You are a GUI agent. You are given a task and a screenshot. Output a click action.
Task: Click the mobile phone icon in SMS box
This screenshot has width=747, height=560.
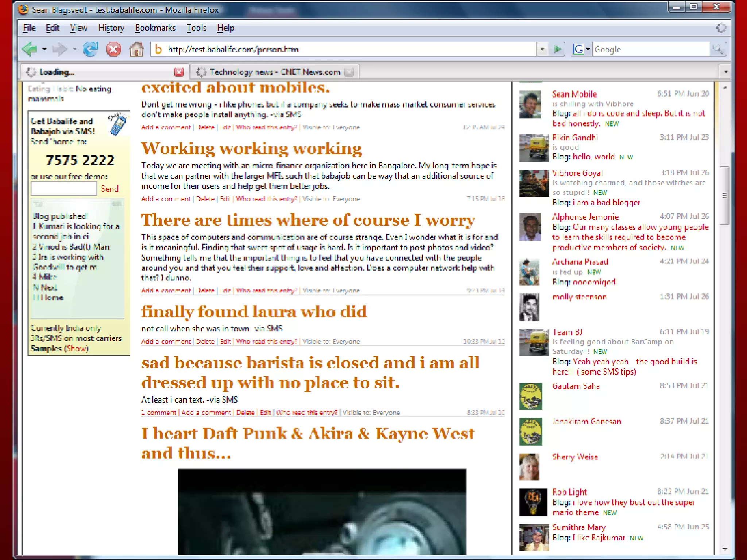[x=117, y=125]
